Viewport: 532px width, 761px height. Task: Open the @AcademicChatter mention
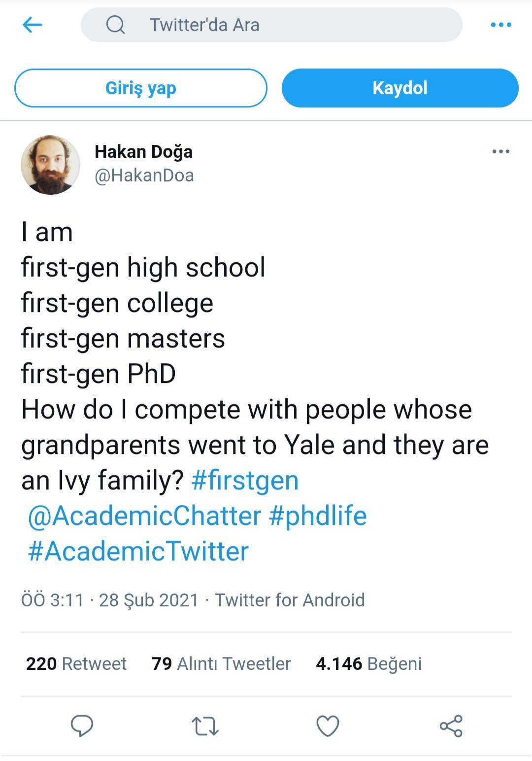pos(144,516)
